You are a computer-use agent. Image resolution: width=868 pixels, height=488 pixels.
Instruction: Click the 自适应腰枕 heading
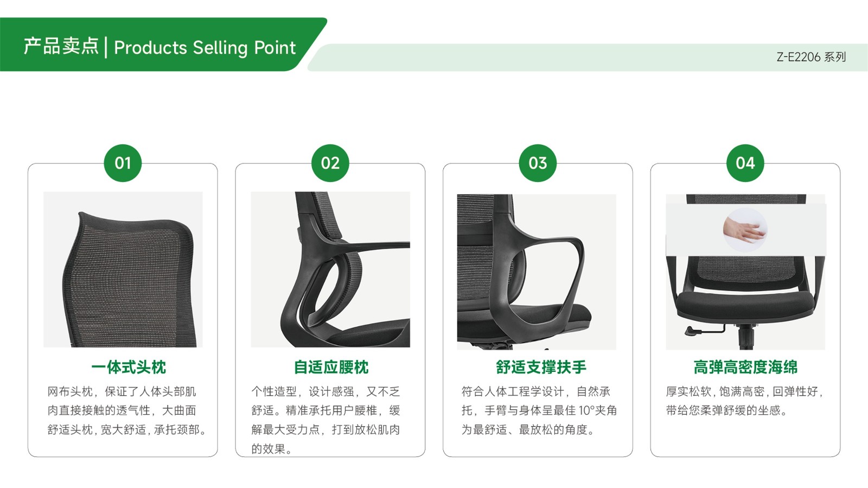point(331,367)
